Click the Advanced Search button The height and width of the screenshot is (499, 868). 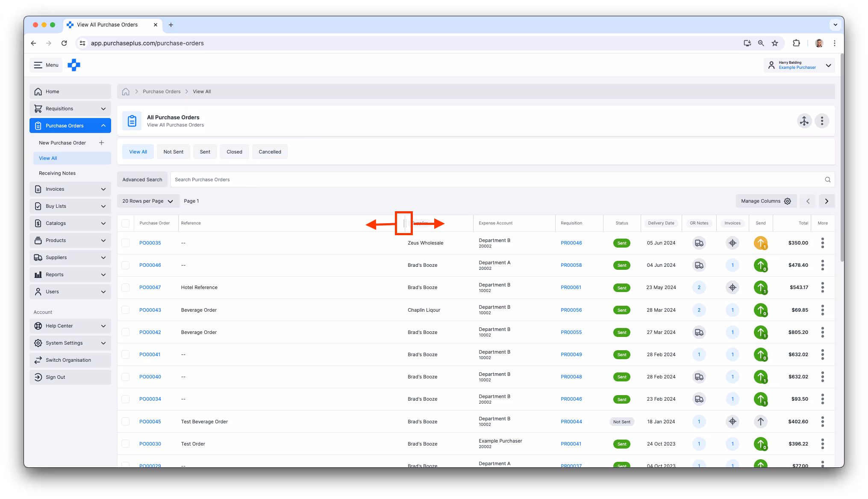click(x=142, y=180)
